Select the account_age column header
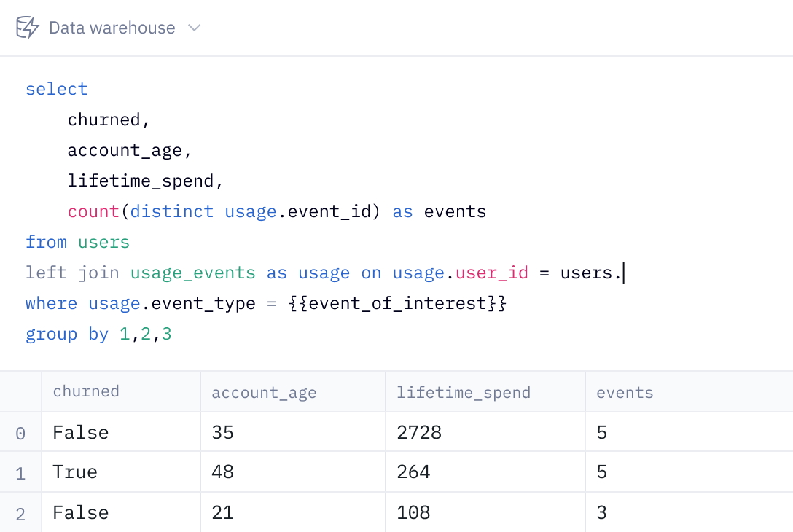 [x=264, y=393]
